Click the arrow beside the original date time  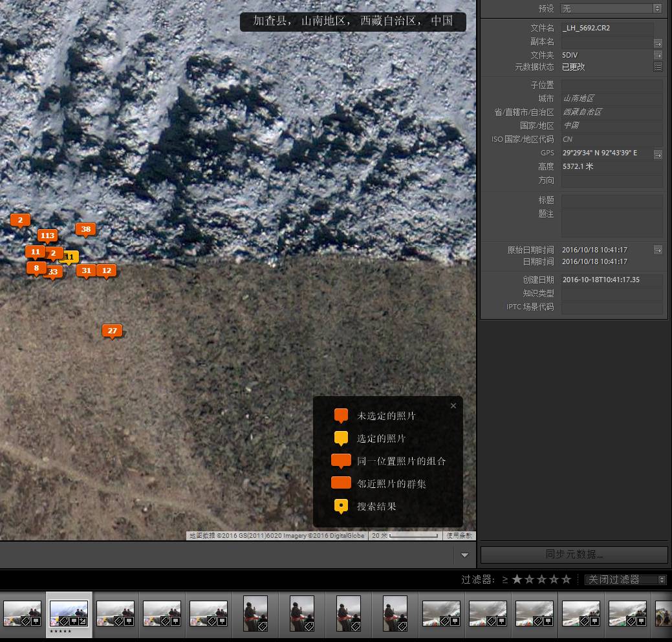click(x=658, y=250)
